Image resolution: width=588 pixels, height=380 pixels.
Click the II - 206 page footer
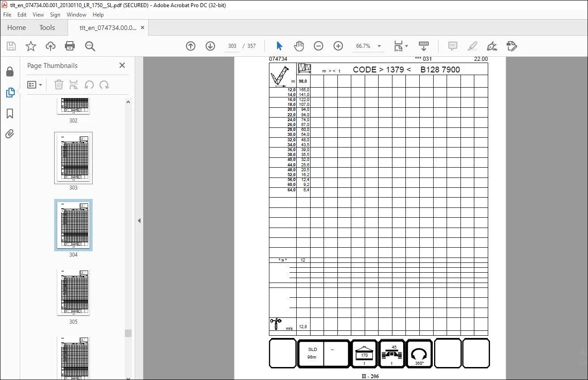click(370, 376)
